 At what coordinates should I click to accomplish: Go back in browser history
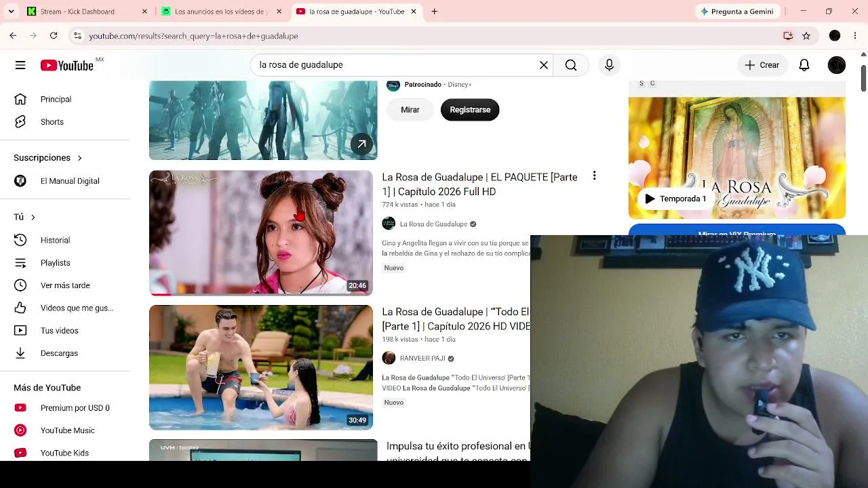pyautogui.click(x=13, y=36)
